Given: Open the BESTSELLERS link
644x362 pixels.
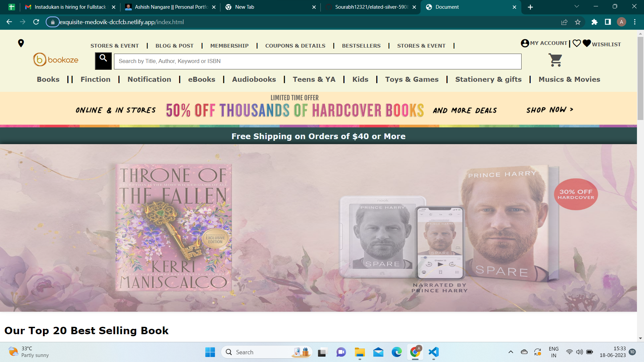Looking at the screenshot, I should [361, 46].
